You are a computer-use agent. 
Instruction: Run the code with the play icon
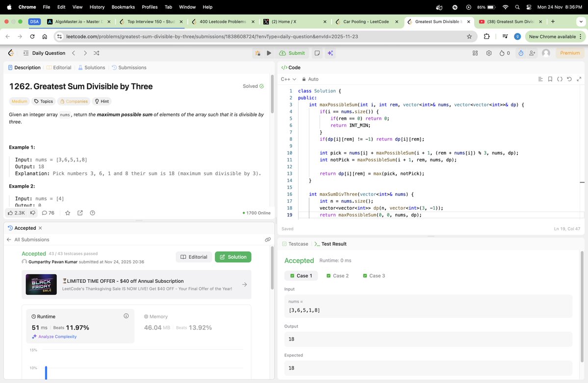pyautogui.click(x=269, y=53)
